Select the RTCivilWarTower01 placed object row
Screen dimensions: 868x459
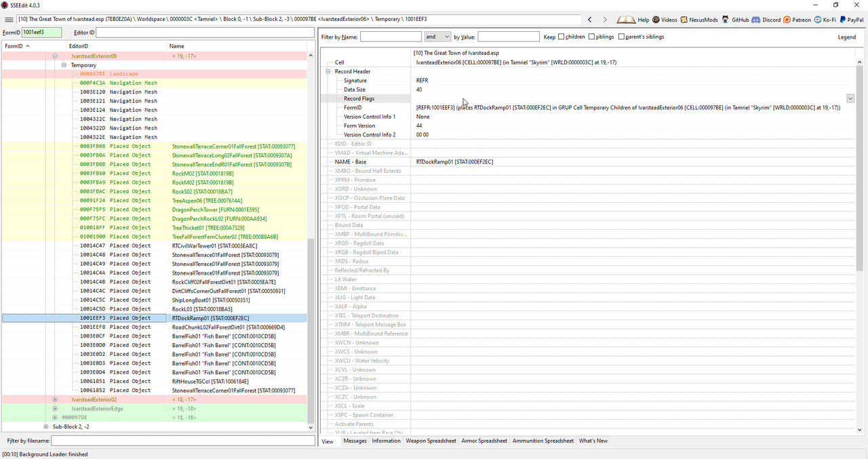(155, 245)
